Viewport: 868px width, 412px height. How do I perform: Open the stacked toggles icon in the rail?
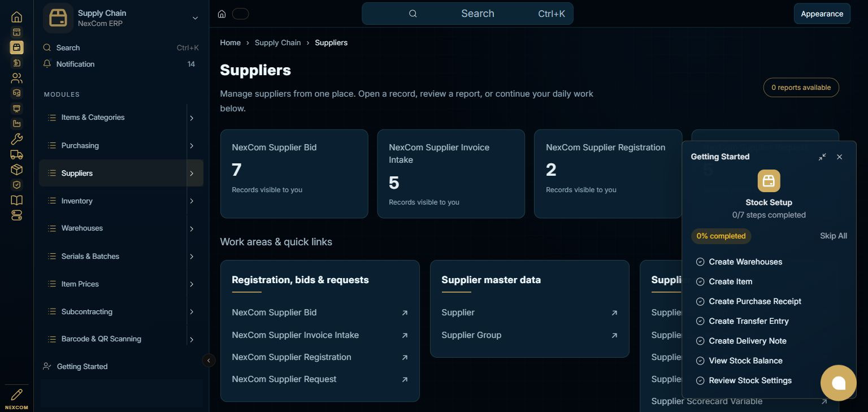coord(16,215)
